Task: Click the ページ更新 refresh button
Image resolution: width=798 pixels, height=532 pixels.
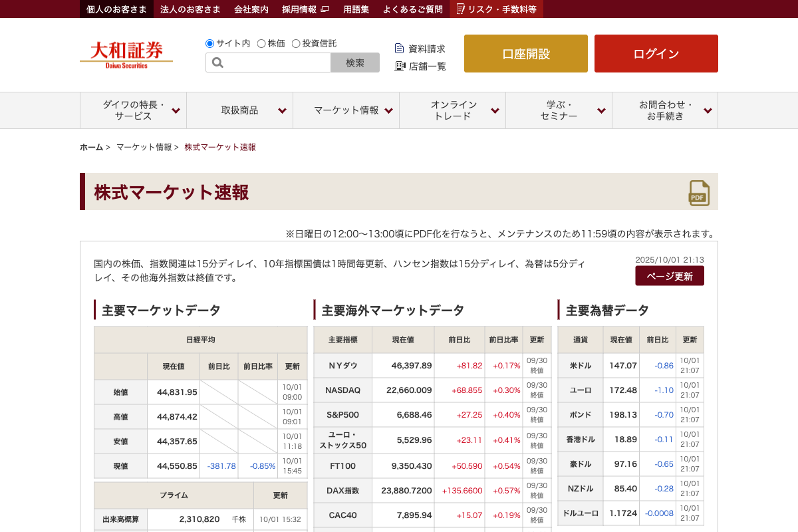Action: (x=669, y=276)
